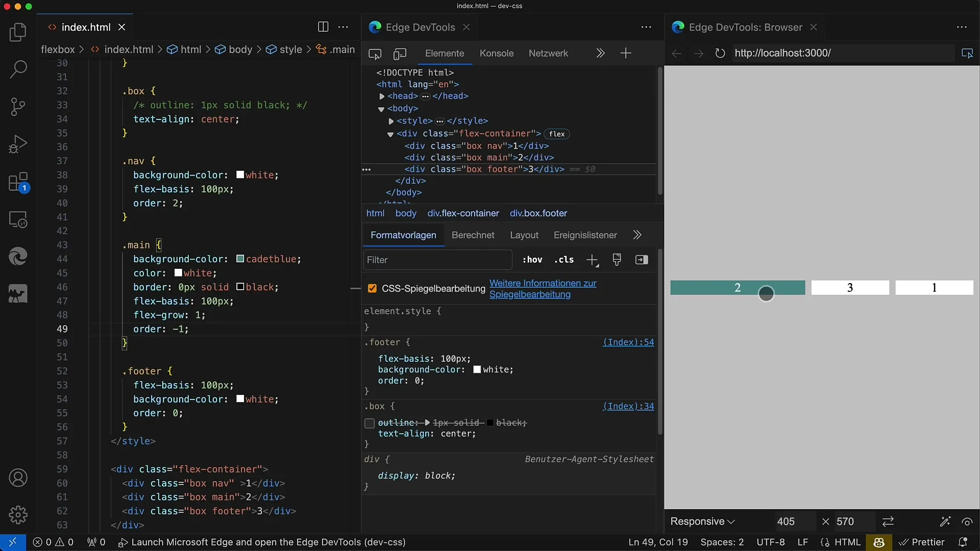This screenshot has width=980, height=551.
Task: Open the Berechnet styles tab
Action: click(x=473, y=235)
